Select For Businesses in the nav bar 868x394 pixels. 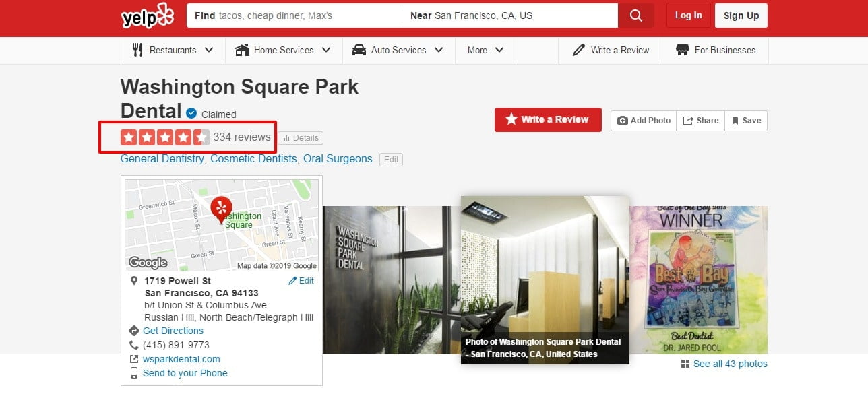click(x=725, y=50)
